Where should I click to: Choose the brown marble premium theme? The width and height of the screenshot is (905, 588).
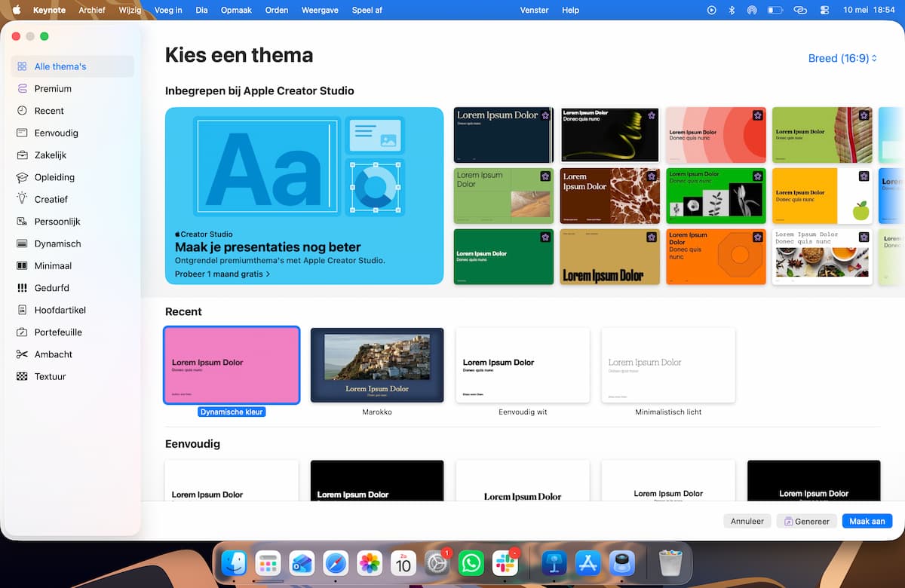610,196
